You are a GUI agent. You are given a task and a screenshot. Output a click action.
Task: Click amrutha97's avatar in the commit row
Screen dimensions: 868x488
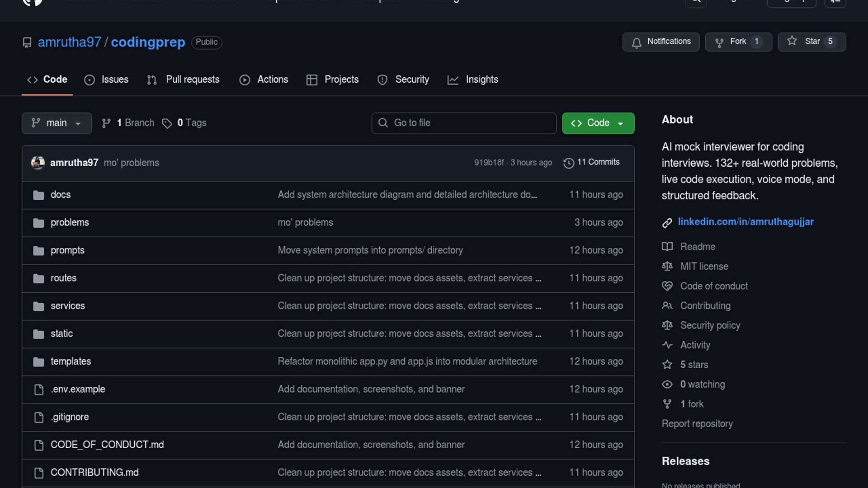coord(38,163)
